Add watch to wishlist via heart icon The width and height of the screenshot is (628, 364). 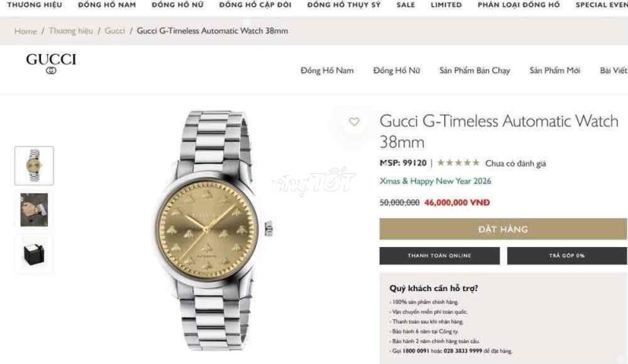pos(354,122)
